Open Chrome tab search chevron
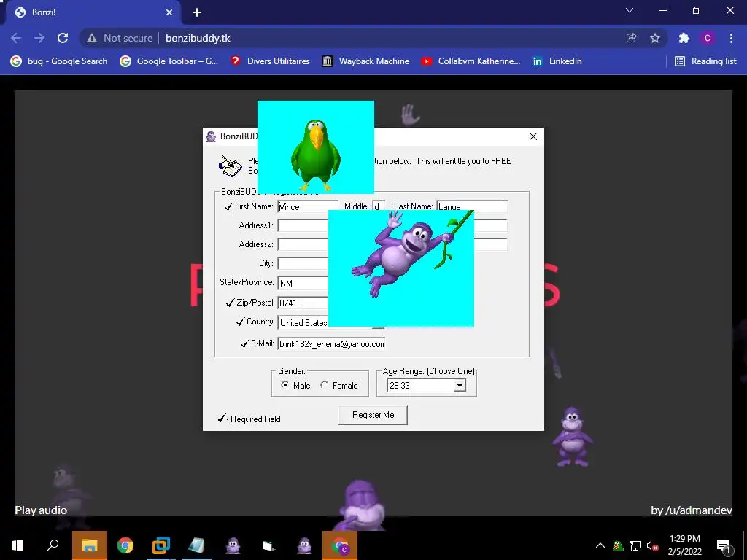 click(x=630, y=10)
